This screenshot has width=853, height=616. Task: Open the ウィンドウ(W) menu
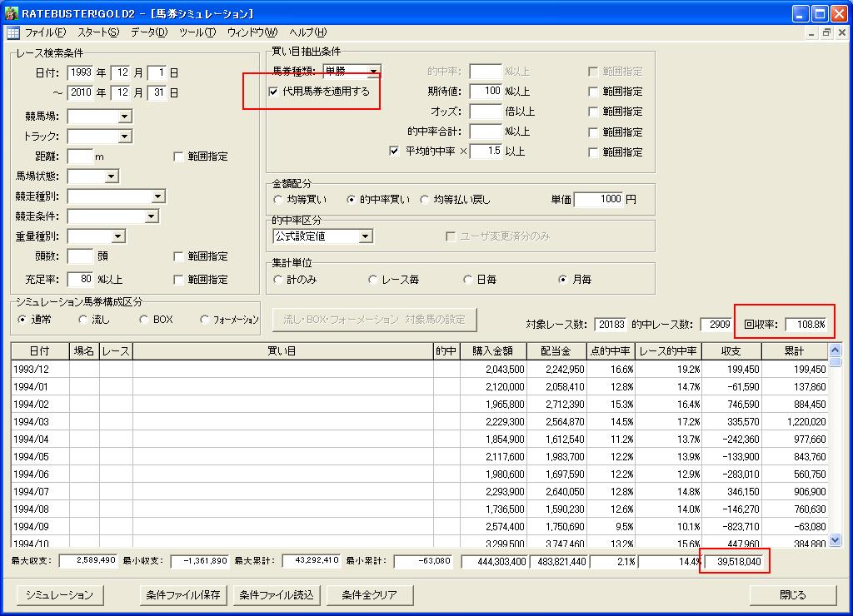252,32
